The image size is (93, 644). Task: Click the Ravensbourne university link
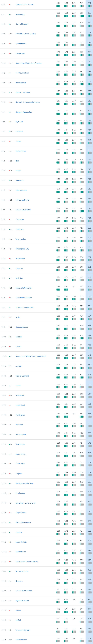tap(21, 640)
